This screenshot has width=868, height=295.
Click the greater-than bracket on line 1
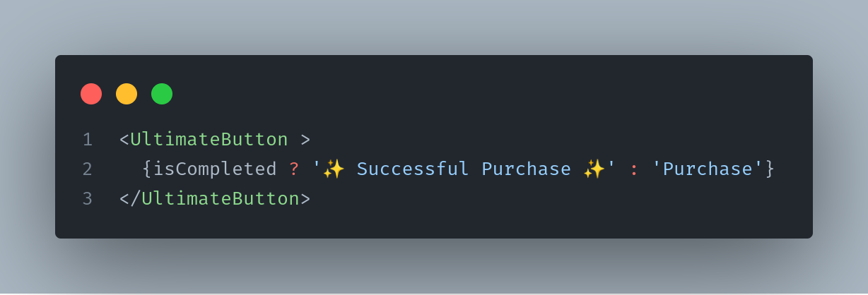click(x=305, y=140)
